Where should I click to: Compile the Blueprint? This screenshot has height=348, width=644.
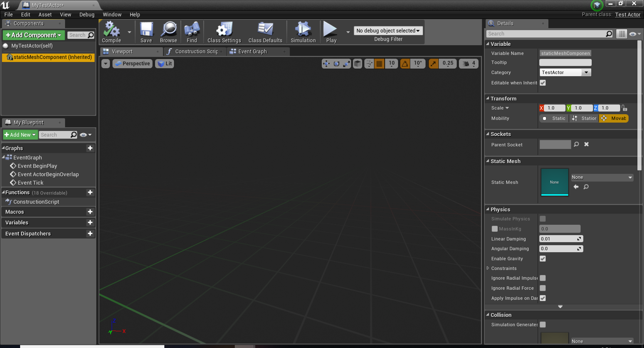click(x=111, y=32)
